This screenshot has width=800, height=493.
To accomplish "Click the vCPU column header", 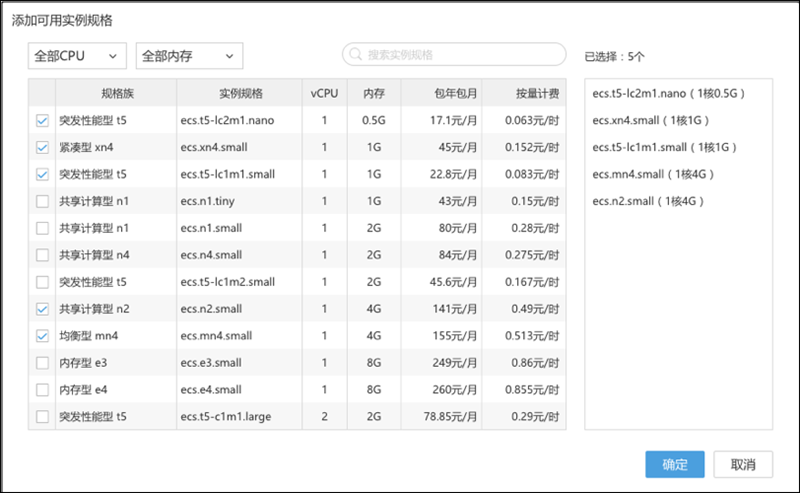I will click(x=324, y=93).
